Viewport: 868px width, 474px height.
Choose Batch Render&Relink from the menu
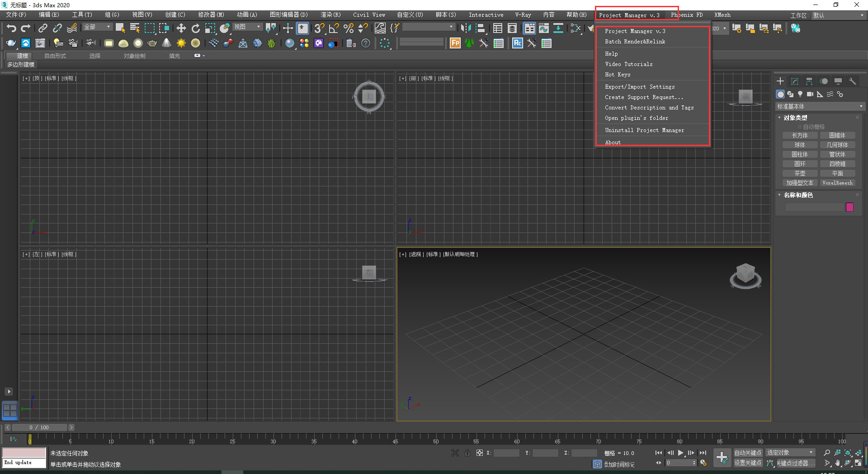click(x=635, y=41)
